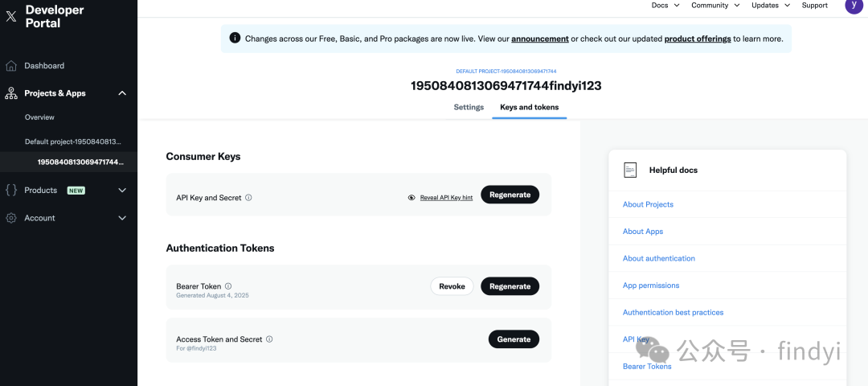Revoke the Bearer Token
Screen dimensions: 868x386
452,286
